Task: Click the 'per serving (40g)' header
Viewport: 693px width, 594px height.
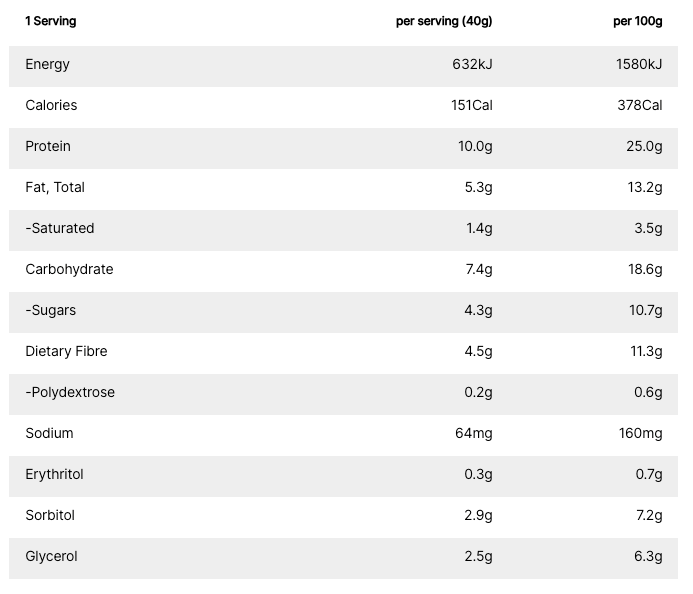Action: click(x=444, y=21)
